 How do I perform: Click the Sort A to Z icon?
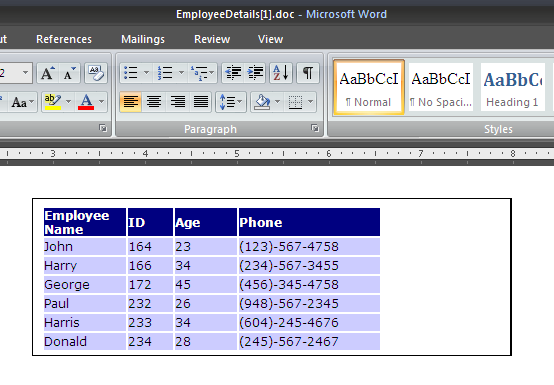pos(281,73)
